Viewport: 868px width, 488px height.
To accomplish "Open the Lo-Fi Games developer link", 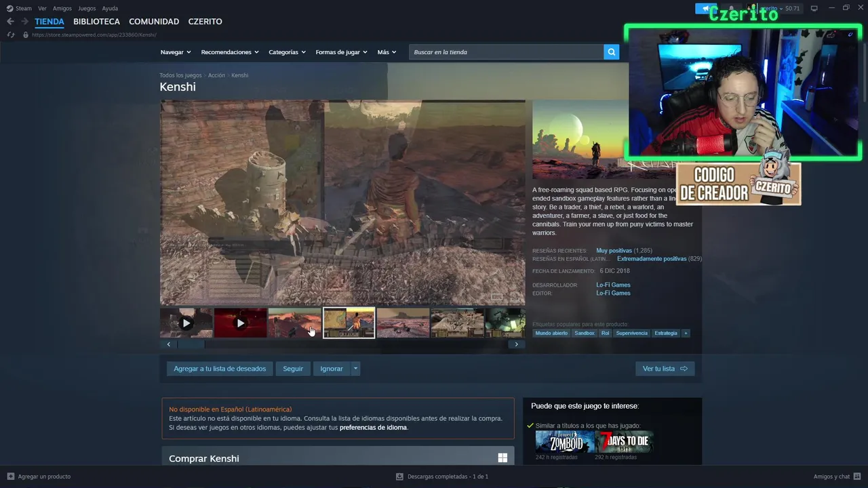I will click(x=613, y=285).
